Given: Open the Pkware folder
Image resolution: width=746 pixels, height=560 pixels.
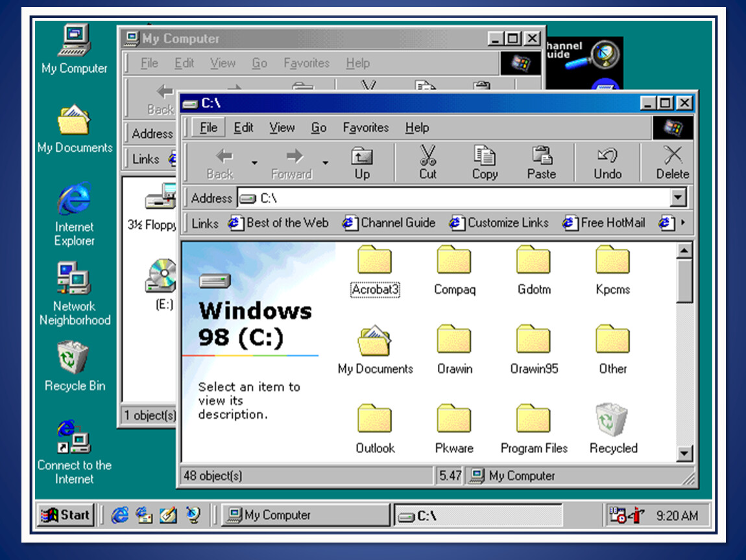Looking at the screenshot, I should (x=454, y=429).
